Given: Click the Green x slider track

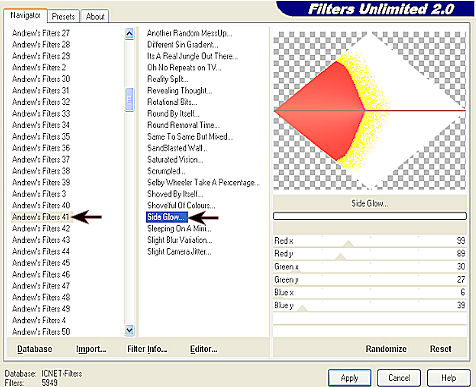Looking at the screenshot, I should click(370, 267).
